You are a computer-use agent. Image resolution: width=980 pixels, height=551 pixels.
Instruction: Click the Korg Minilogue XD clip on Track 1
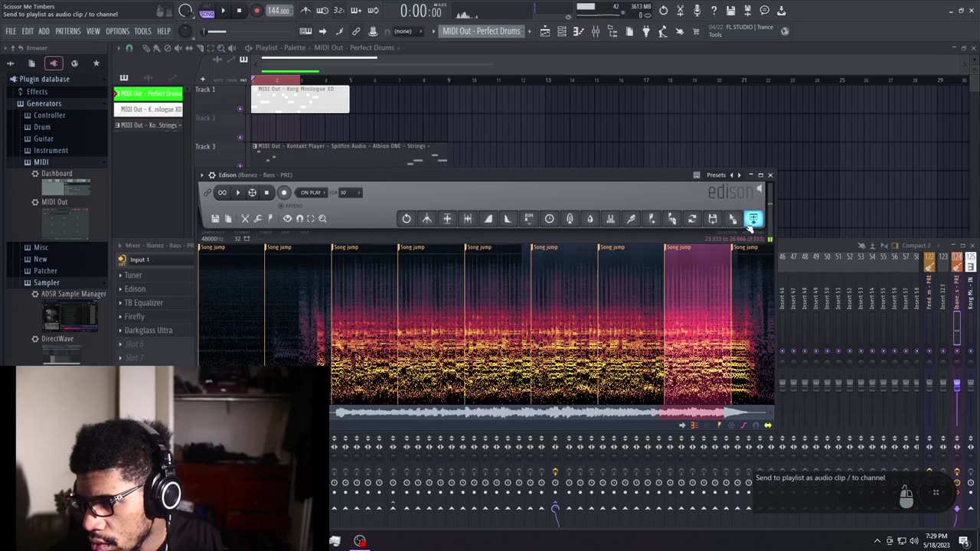(300, 99)
